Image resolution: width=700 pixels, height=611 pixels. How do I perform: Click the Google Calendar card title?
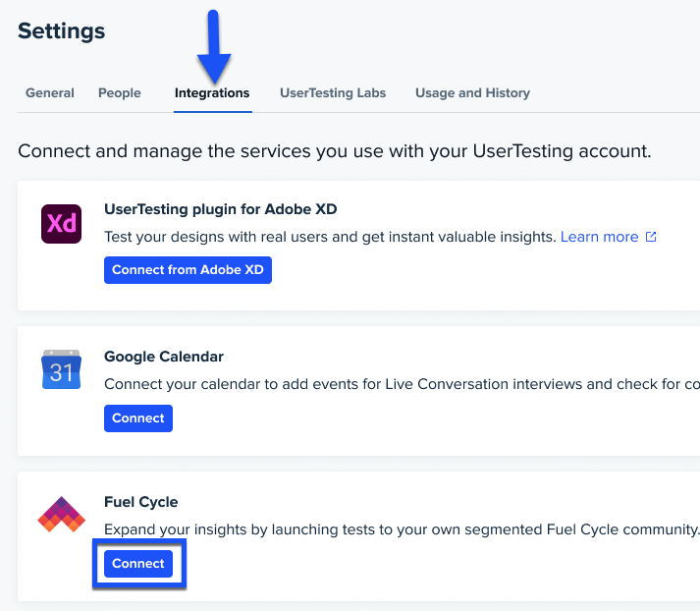[164, 357]
